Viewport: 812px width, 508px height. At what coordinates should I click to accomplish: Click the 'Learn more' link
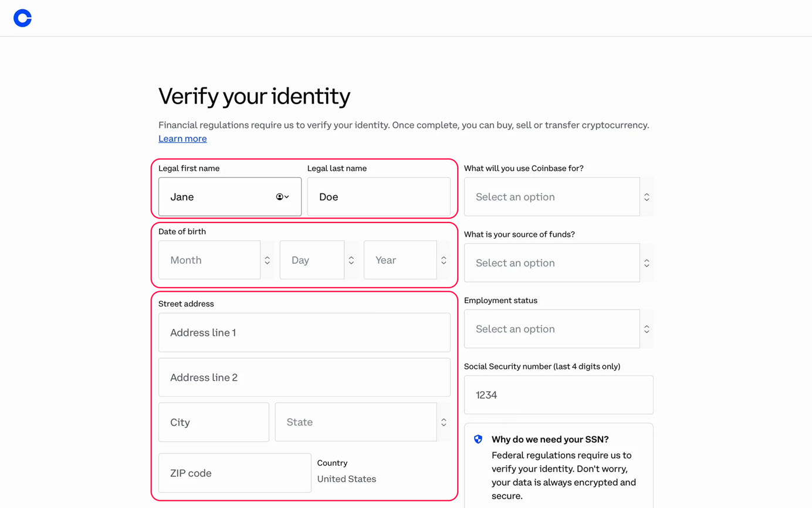182,139
